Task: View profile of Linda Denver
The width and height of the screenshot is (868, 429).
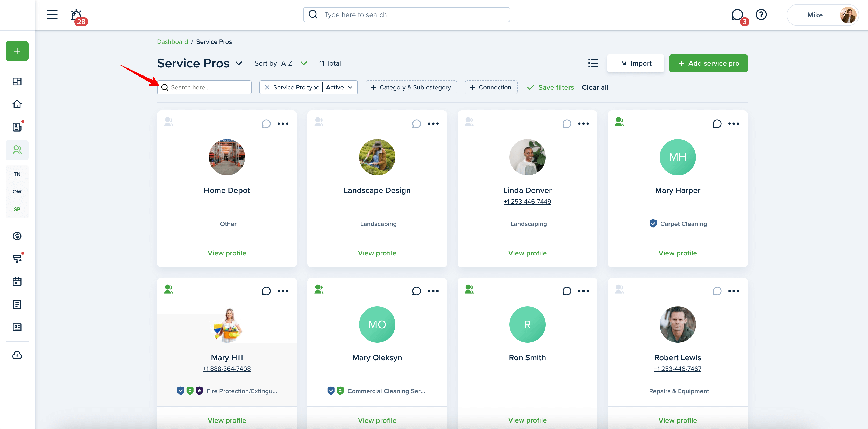Action: point(527,253)
